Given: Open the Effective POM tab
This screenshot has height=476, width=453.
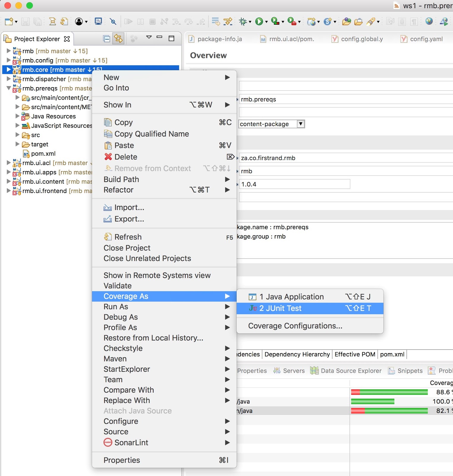Looking at the screenshot, I should (355, 354).
